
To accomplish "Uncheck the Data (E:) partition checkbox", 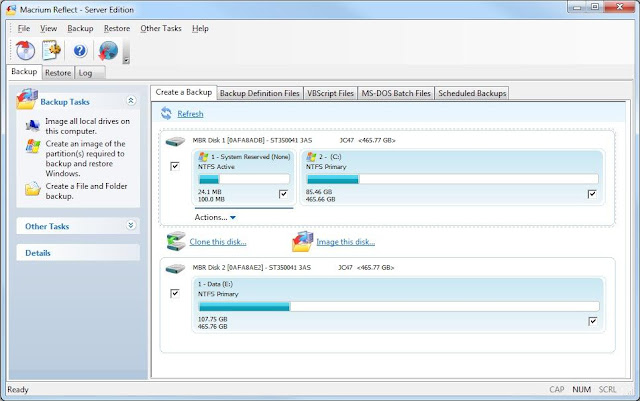I will (593, 321).
